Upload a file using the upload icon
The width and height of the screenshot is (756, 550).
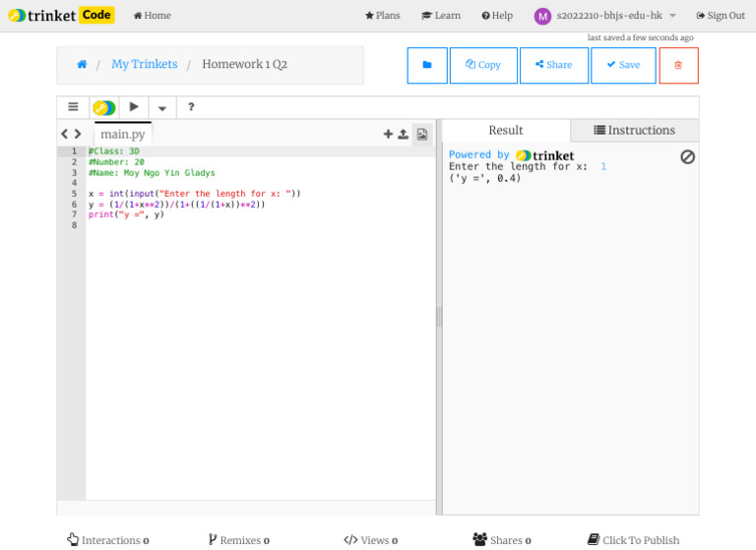tap(404, 134)
